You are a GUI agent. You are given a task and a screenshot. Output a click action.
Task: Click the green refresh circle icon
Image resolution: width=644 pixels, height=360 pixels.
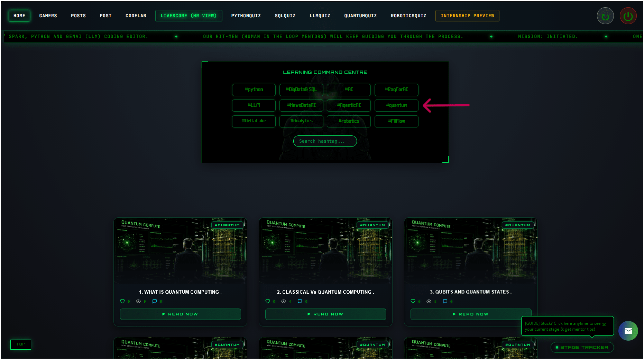tap(605, 16)
